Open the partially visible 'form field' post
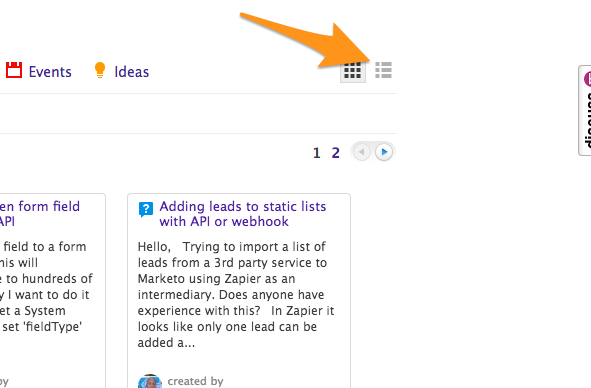Image resolution: width=591 pixels, height=388 pixels. [x=40, y=214]
